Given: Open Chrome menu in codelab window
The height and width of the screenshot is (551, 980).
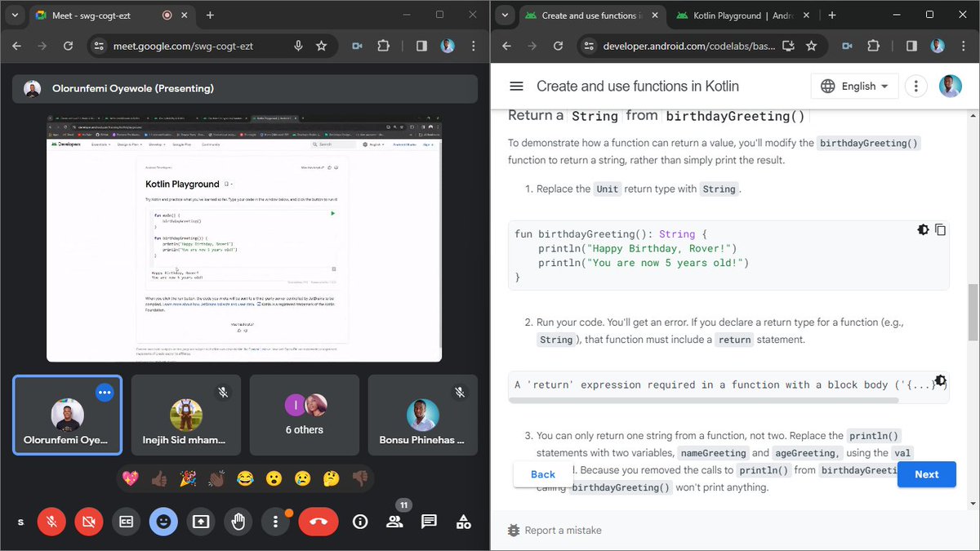Looking at the screenshot, I should tap(965, 46).
